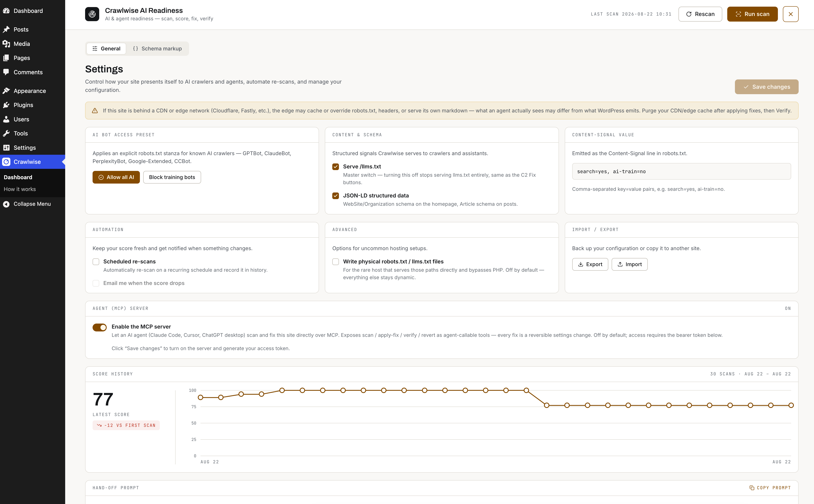Click the Users person icon
Screen dimensions: 814x504
click(x=6, y=119)
